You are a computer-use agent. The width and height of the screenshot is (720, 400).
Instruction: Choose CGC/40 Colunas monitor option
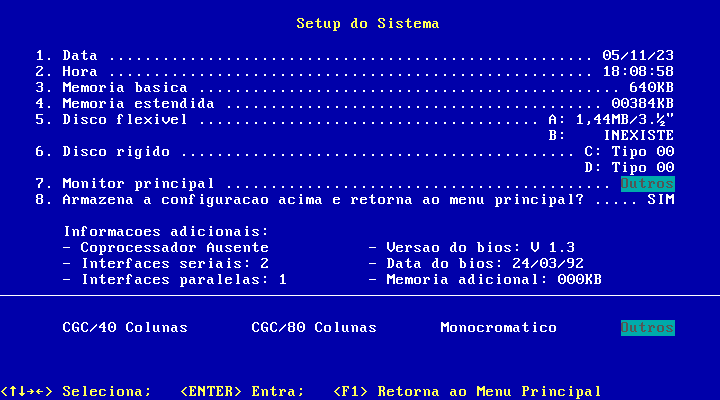tap(124, 327)
